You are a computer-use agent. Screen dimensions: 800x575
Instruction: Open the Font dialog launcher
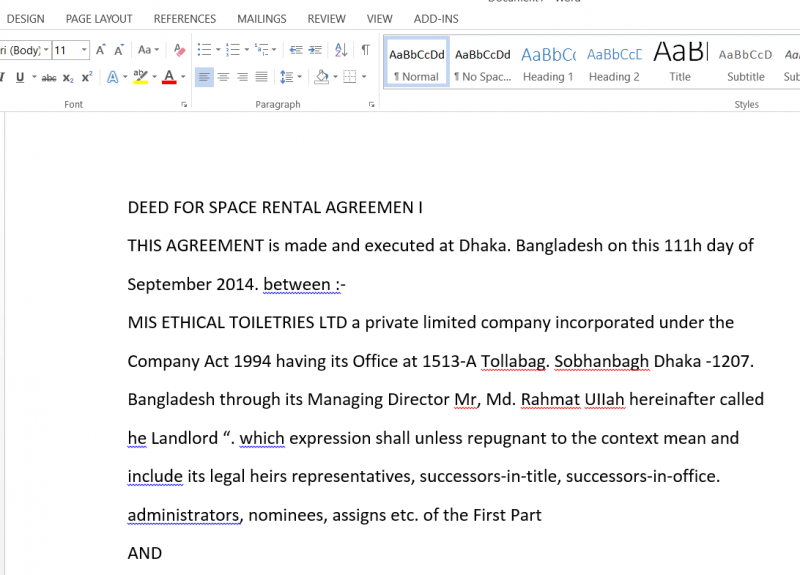pos(184,105)
